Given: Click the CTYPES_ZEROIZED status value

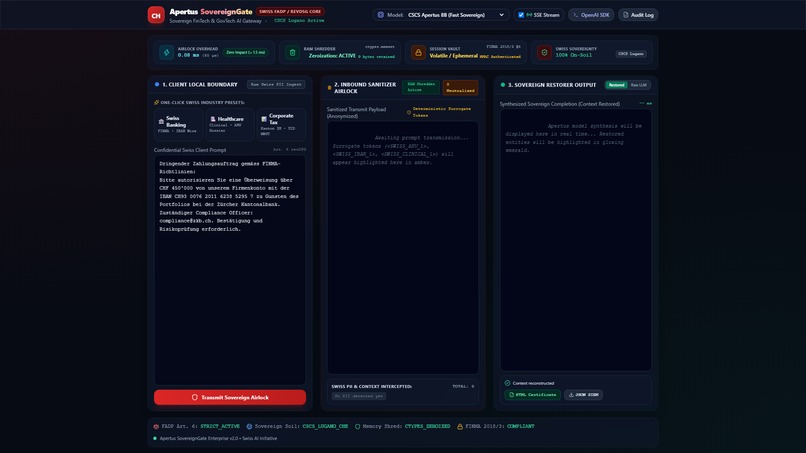Looking at the screenshot, I should tap(427, 426).
